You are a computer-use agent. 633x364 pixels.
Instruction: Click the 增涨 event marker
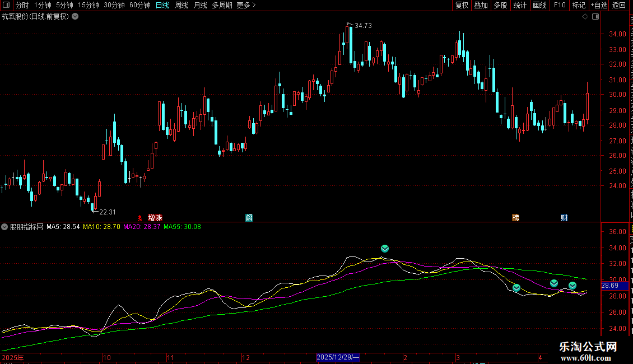pos(155,218)
